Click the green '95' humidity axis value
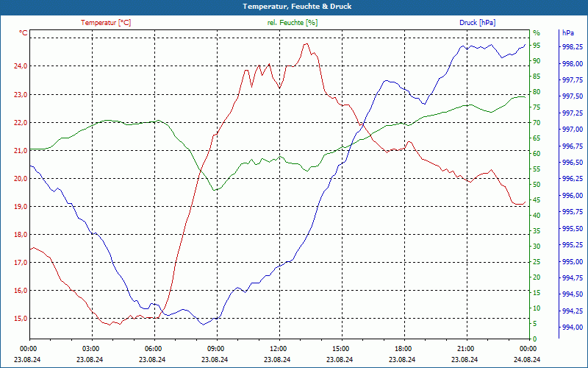This screenshot has height=368, width=588. [x=537, y=46]
